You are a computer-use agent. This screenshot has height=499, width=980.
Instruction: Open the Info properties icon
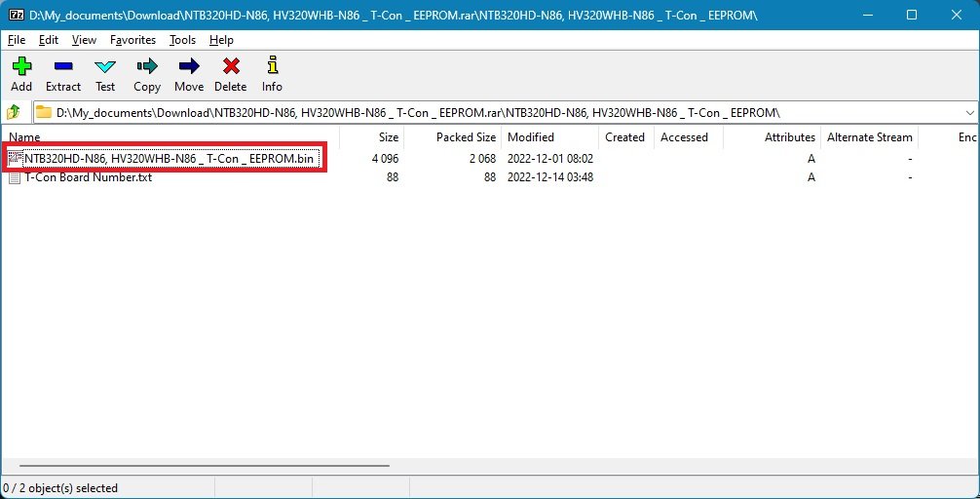point(272,67)
